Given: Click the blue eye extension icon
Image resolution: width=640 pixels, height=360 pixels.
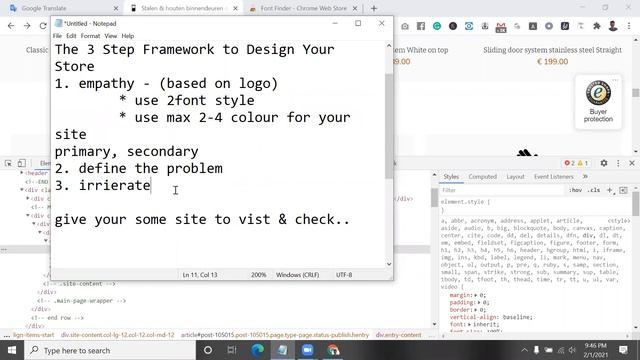Looking at the screenshot, I should [x=469, y=26].
